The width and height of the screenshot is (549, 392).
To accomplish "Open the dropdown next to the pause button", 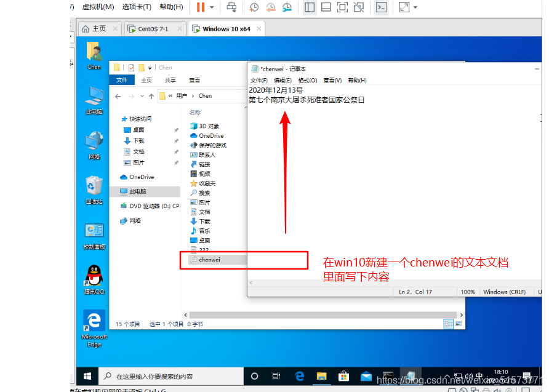I will click(x=212, y=7).
